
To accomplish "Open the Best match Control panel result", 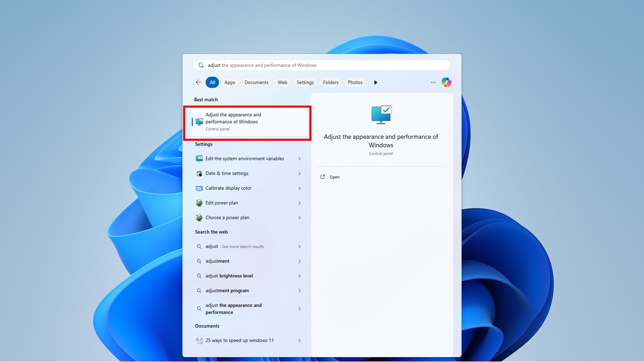I will 250,122.
